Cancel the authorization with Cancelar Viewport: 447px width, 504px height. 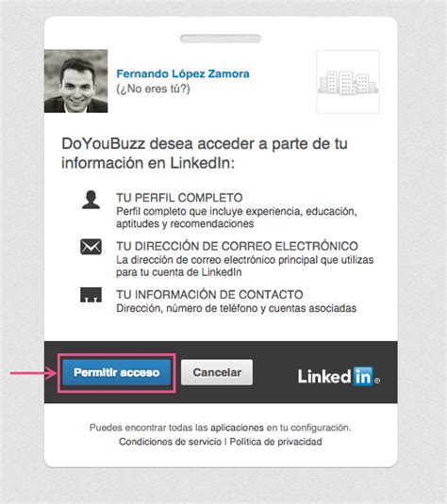217,372
